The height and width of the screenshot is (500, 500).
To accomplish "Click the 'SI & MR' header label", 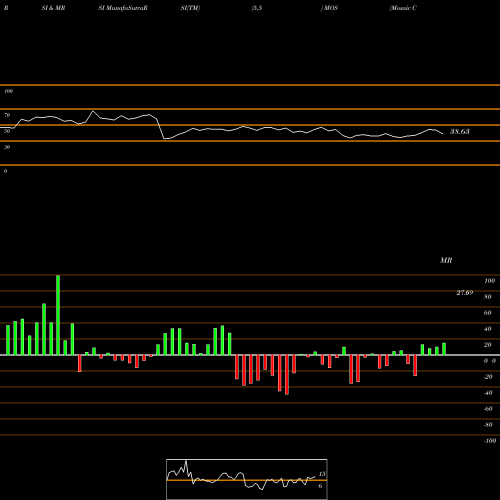I will coord(53,8).
